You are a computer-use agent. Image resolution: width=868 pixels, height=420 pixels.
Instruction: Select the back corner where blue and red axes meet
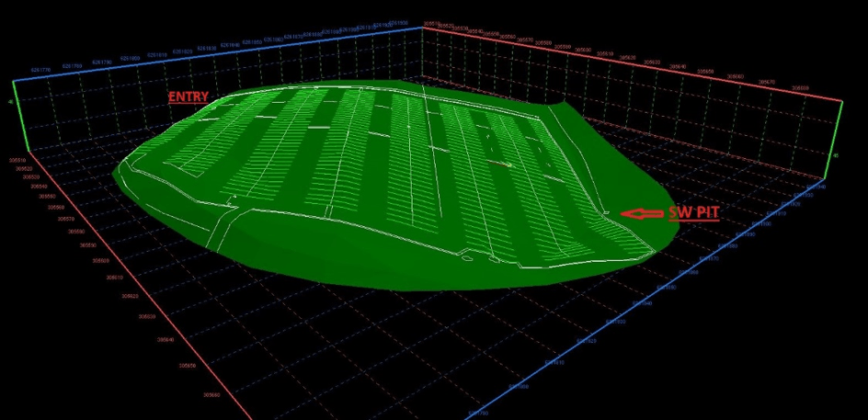point(422,27)
